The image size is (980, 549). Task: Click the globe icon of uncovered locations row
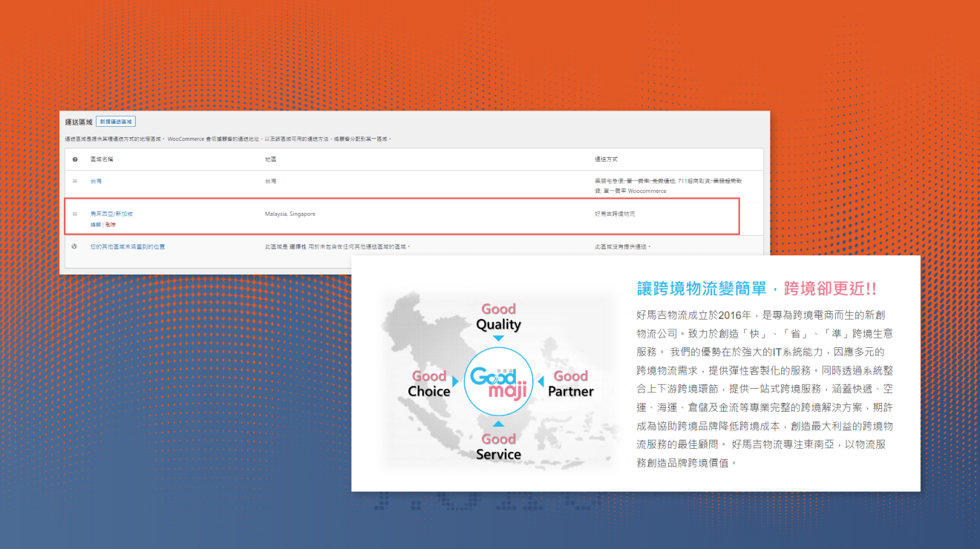point(75,246)
